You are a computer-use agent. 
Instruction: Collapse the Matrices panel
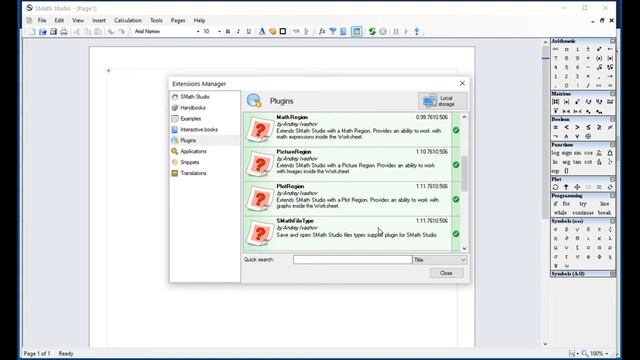pos(612,94)
